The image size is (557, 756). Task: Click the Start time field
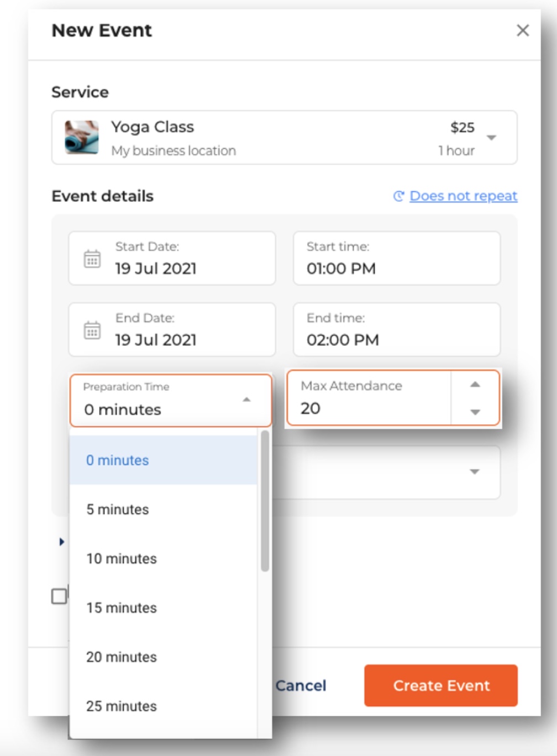[x=397, y=258]
